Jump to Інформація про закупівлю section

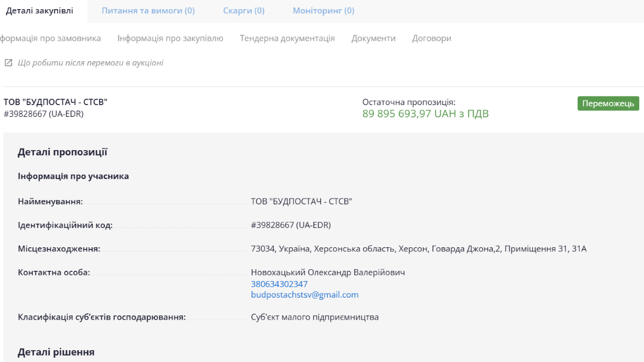[170, 39]
